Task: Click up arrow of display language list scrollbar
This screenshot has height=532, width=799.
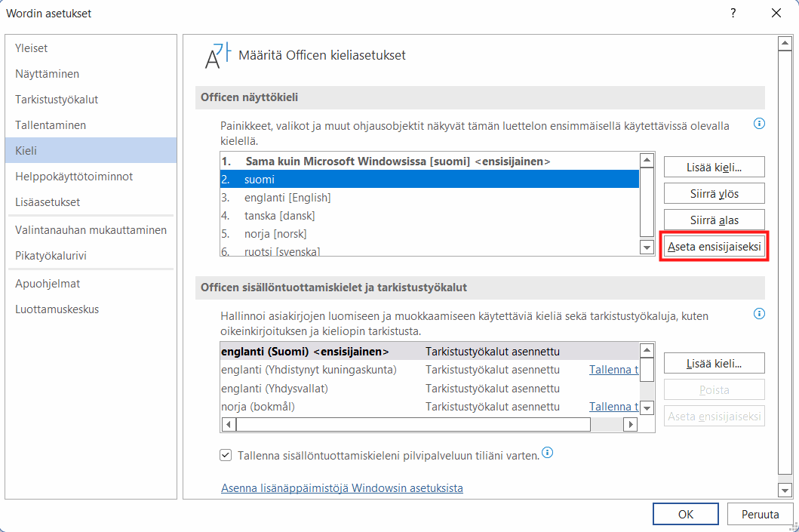Action: pos(647,160)
